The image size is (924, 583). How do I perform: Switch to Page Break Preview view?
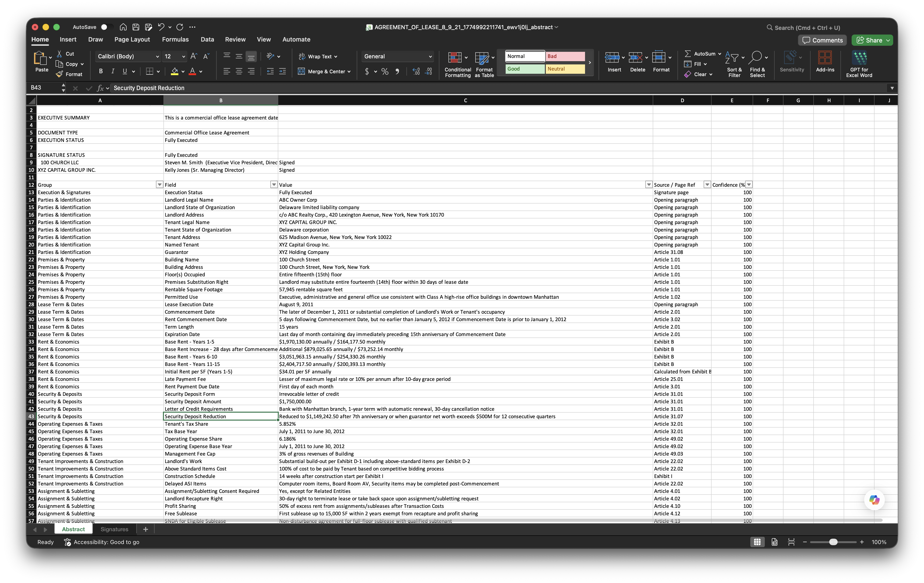791,542
